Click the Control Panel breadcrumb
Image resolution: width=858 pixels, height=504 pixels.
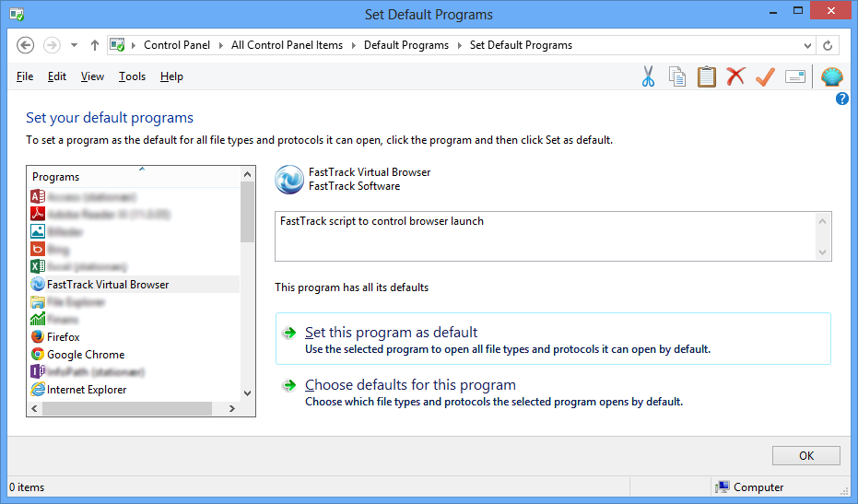pos(177,45)
